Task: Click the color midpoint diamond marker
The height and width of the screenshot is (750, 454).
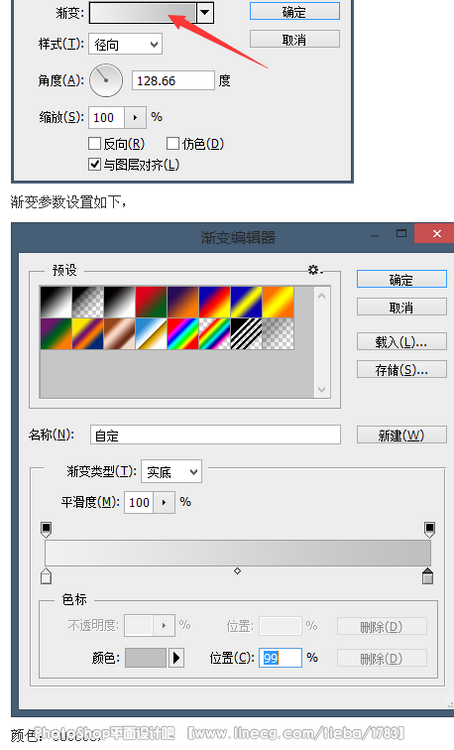Action: 237,571
